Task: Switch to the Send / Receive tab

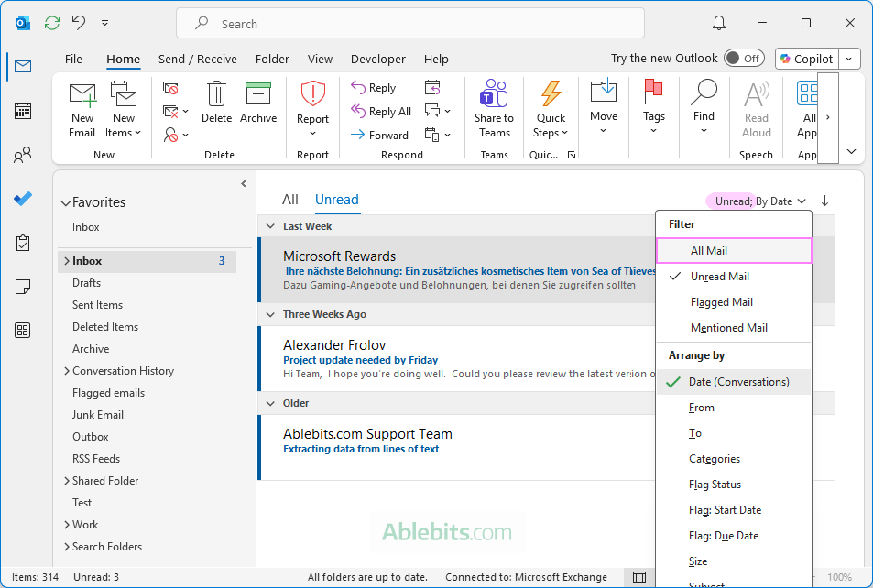Action: click(x=198, y=59)
